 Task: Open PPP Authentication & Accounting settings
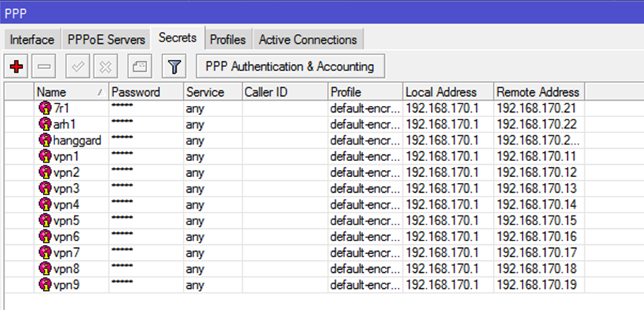click(x=290, y=67)
